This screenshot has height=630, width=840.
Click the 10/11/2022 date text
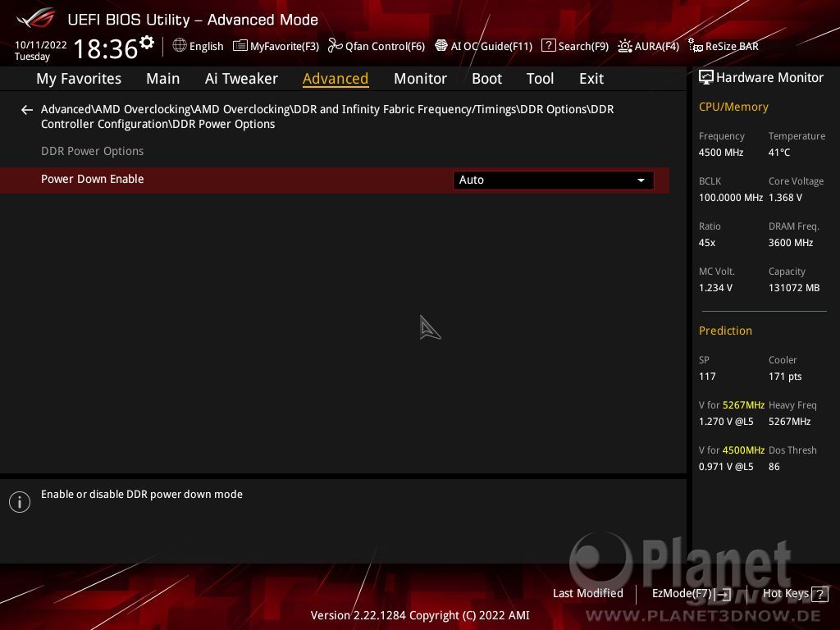(41, 45)
